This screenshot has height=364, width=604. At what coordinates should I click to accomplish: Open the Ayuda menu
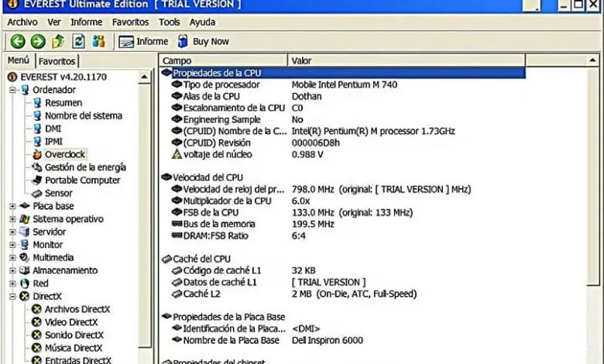pos(202,22)
